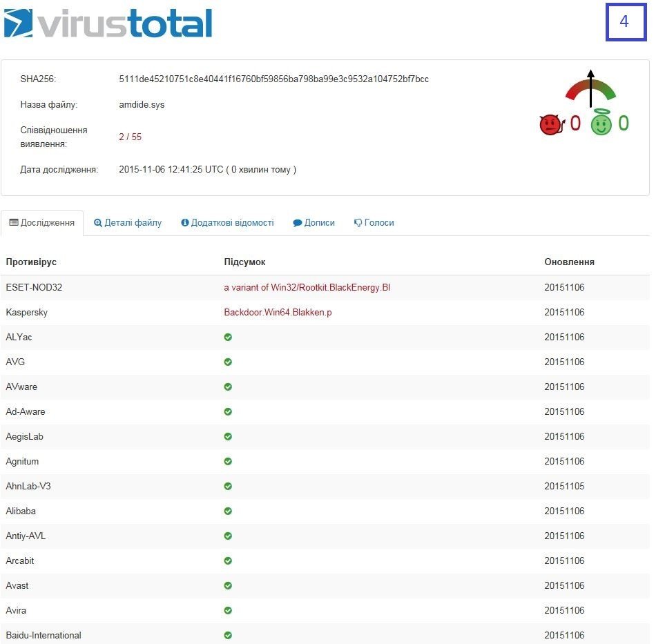Open the Додаткові відомості tab
Screen dimensions: 665x644
tap(227, 223)
